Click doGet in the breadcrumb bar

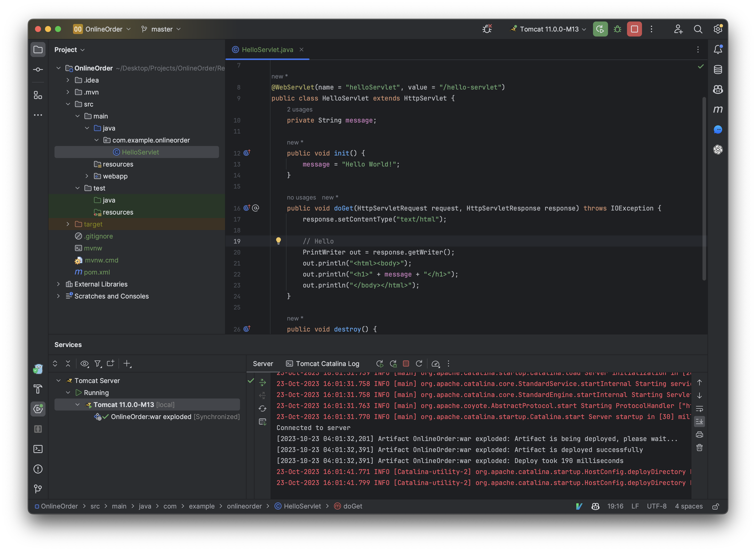pyautogui.click(x=352, y=506)
